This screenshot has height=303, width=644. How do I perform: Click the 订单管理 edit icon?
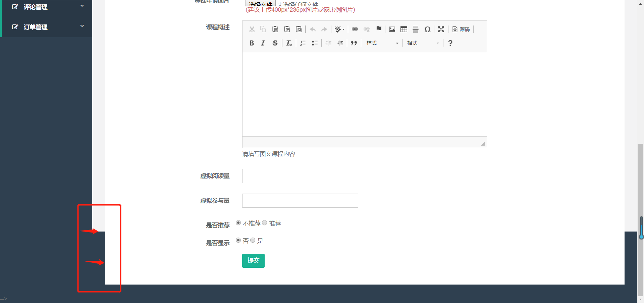(x=15, y=27)
